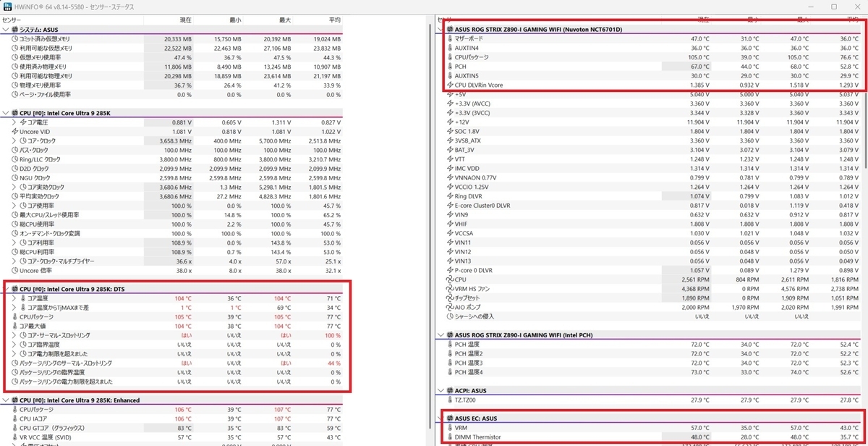Expand the コア・クロック・マルチプライヤー row
Screen dimensions: 868x446
point(14,261)
